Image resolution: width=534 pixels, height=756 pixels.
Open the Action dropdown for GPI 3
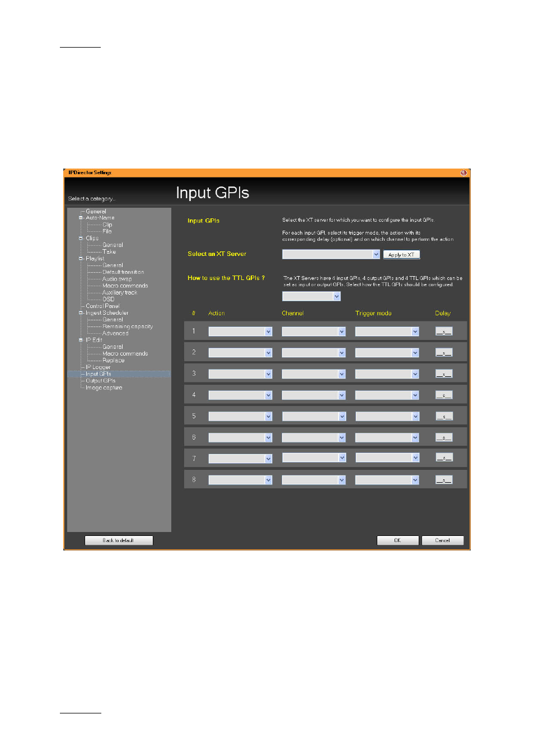[240, 374]
